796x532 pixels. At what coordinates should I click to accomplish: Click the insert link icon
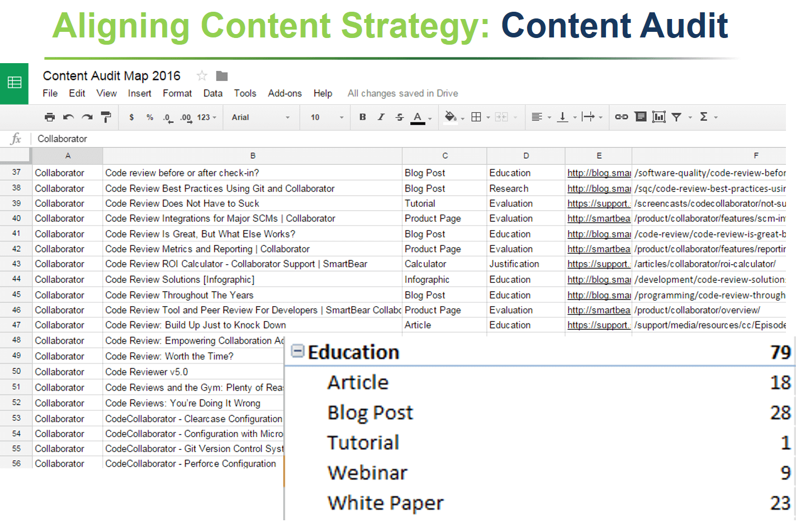(x=621, y=117)
